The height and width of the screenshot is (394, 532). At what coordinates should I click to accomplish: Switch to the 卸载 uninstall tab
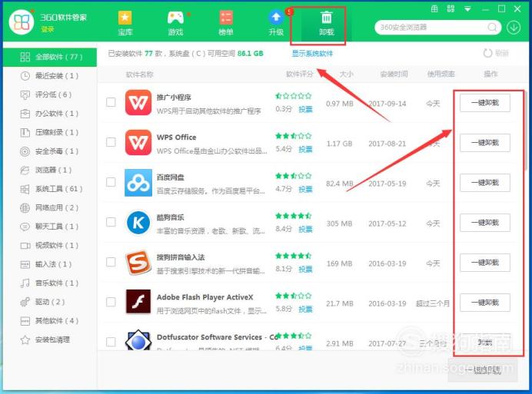[x=327, y=23]
